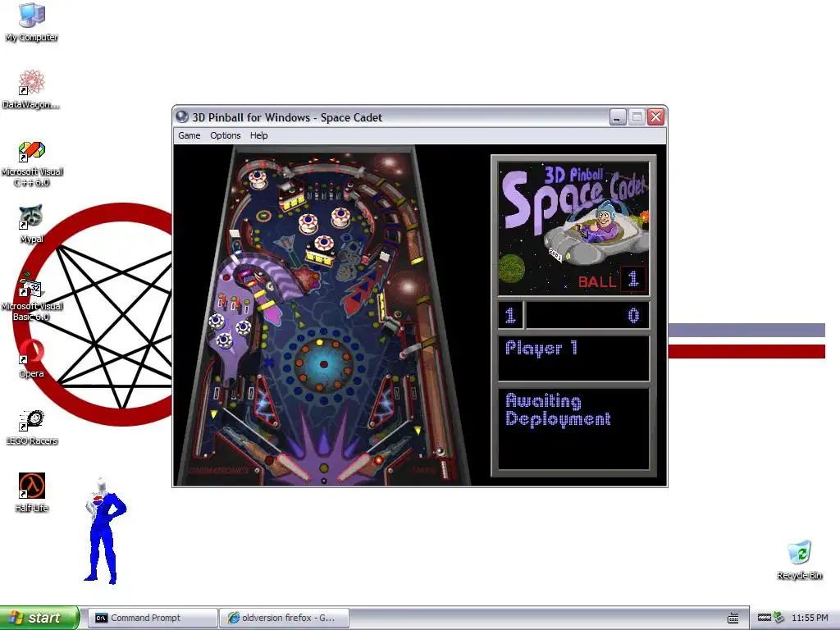Viewport: 840px width, 630px height.
Task: Open the Game menu in Pinball
Action: pos(189,135)
